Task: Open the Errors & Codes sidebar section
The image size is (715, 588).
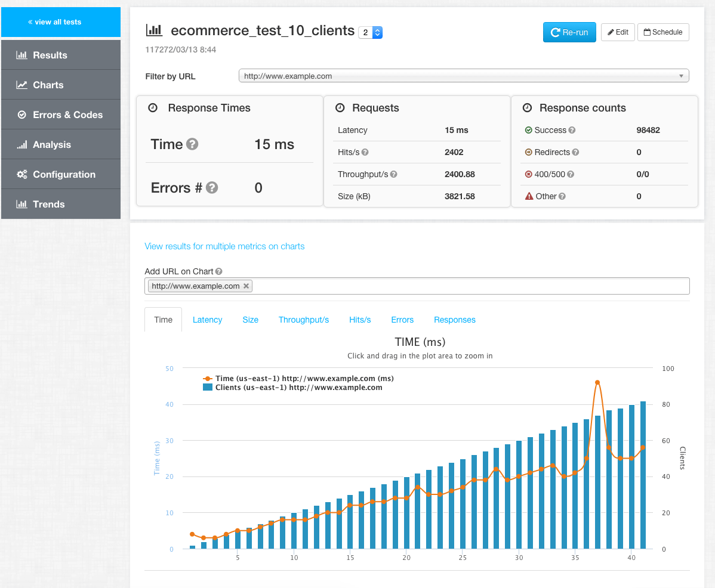Action: click(61, 114)
